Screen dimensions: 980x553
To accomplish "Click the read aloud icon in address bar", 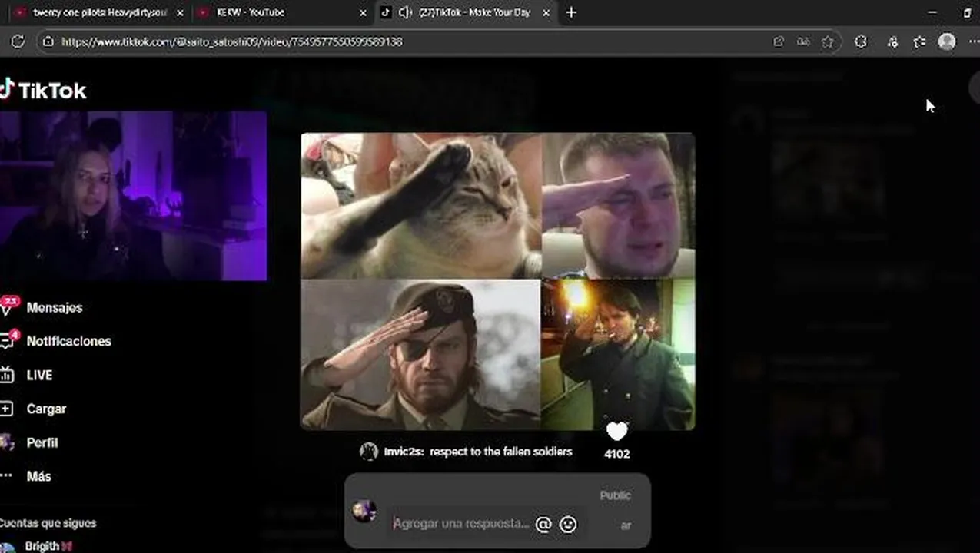I will 803,41.
